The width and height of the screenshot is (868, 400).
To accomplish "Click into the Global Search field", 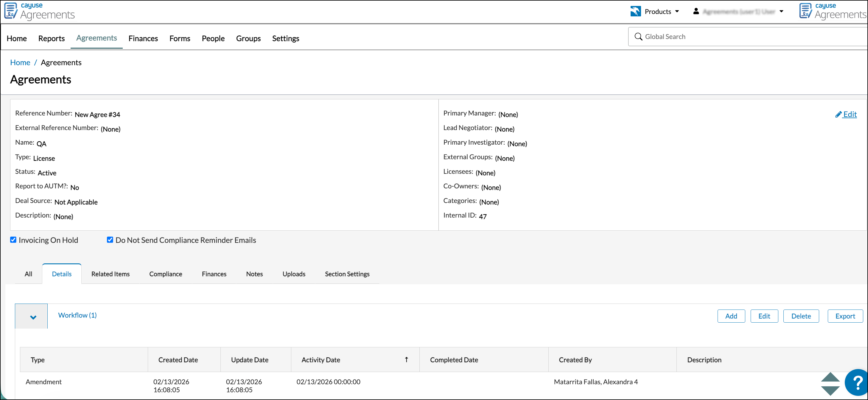I will (748, 37).
